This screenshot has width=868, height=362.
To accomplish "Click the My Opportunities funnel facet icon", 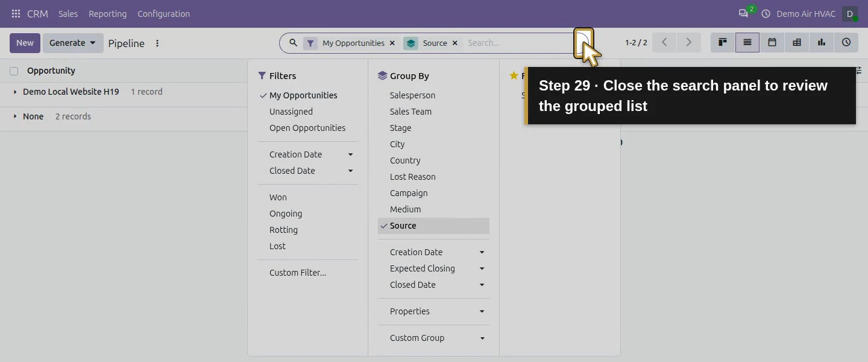I will [x=310, y=43].
